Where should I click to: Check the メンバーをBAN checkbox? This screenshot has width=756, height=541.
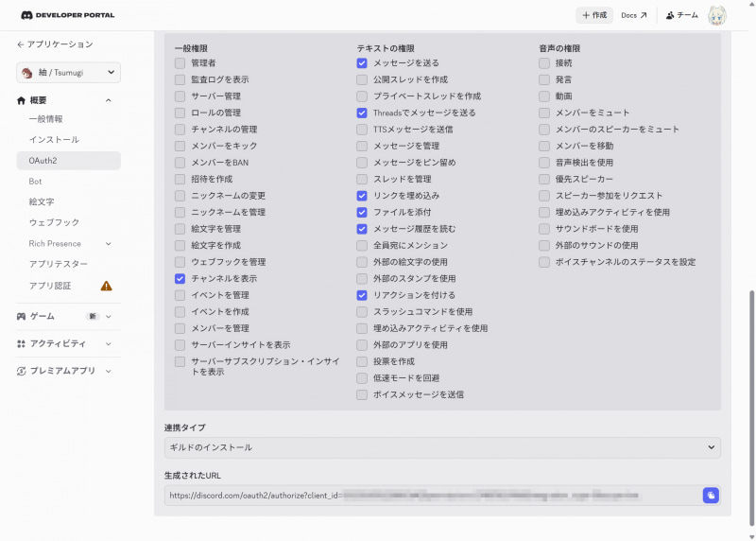(x=180, y=163)
